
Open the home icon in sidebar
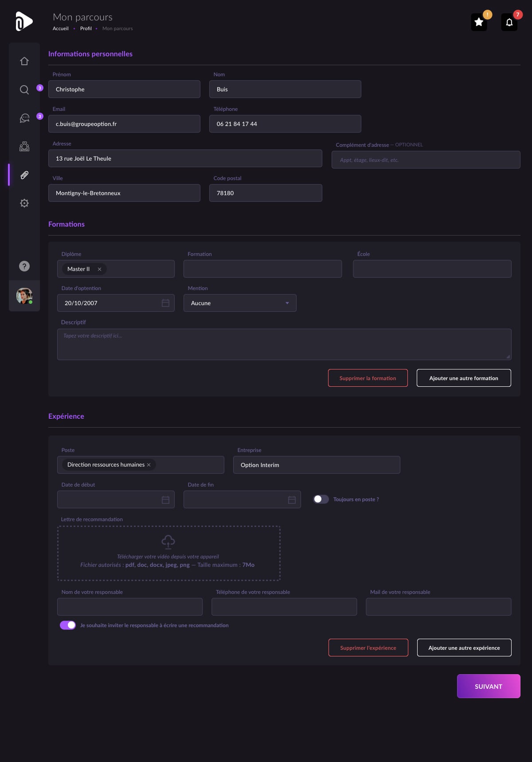(24, 61)
